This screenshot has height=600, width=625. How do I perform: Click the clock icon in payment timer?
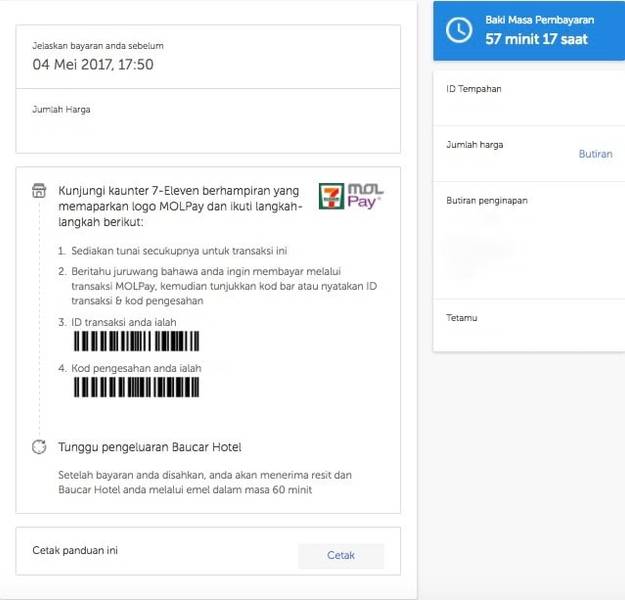(x=459, y=30)
